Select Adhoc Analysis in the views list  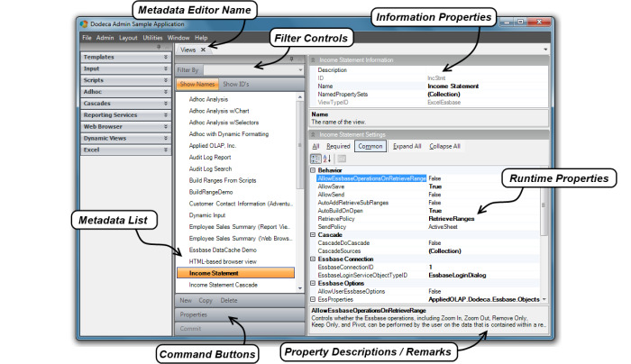(208, 99)
